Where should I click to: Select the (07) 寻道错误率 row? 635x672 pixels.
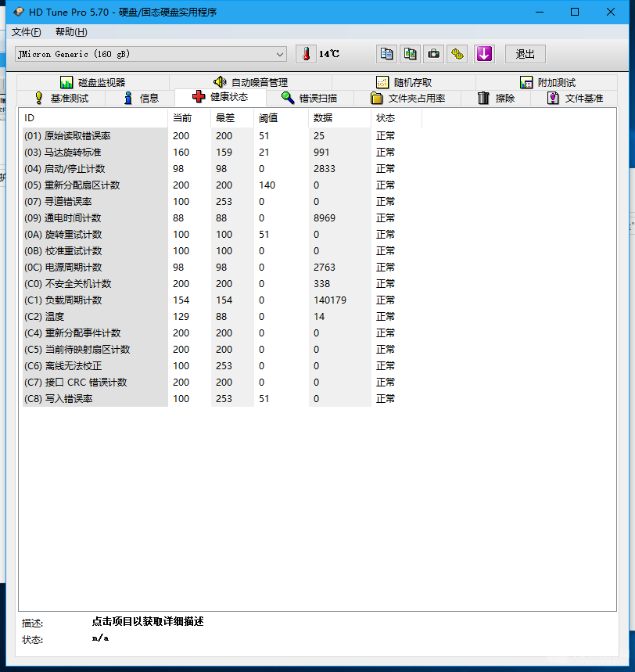point(222,201)
